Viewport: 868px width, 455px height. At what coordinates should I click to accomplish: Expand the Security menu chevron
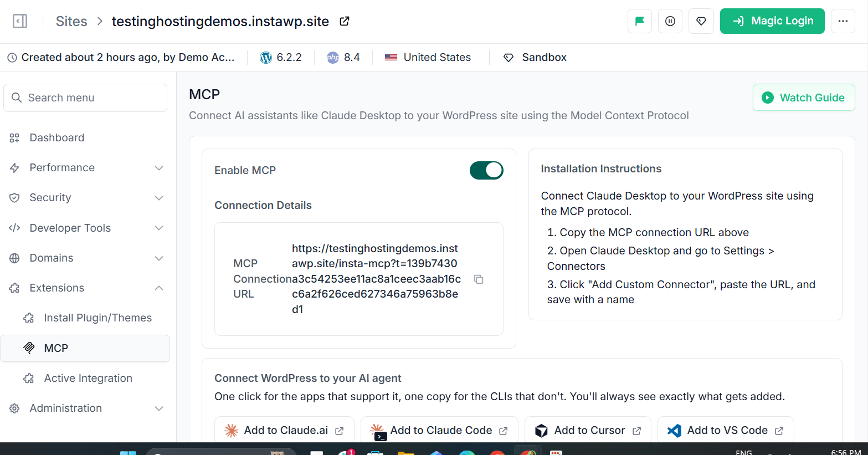[x=159, y=198]
